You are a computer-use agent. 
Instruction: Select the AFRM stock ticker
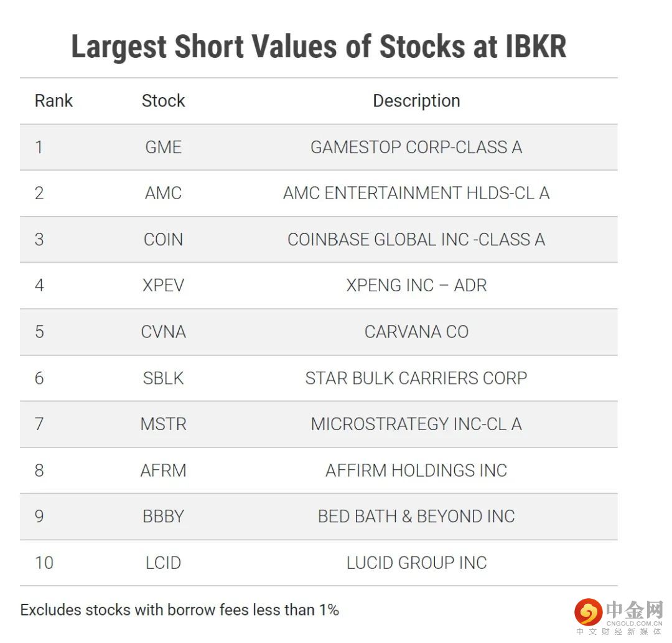pos(163,470)
